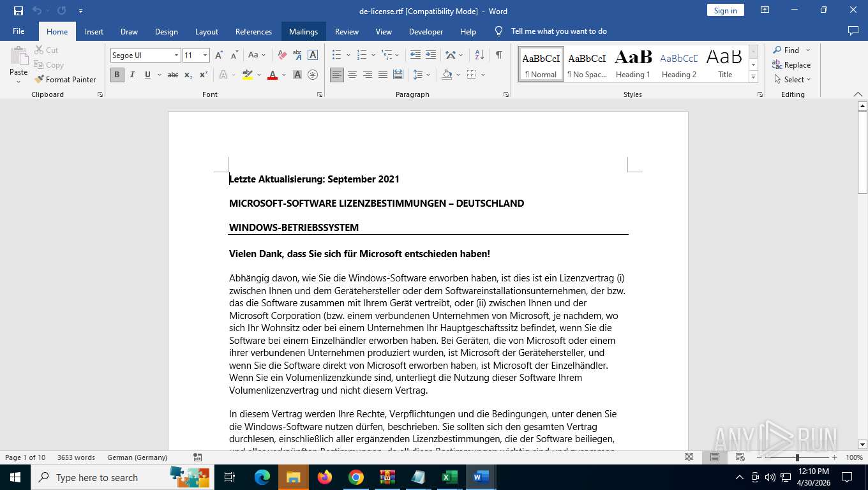Switch to Read Mode view in status bar
The height and width of the screenshot is (490, 868).
click(689, 457)
